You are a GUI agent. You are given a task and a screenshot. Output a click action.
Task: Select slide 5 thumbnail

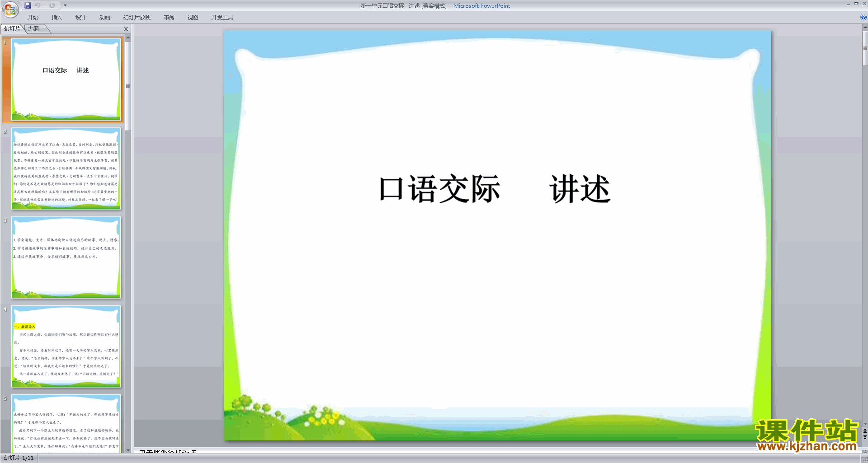(66, 424)
